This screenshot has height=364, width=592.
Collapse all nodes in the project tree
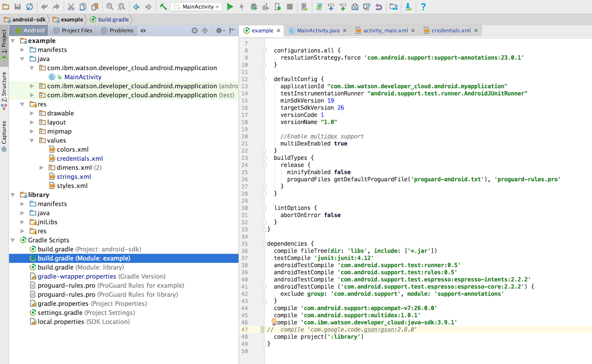(205, 30)
